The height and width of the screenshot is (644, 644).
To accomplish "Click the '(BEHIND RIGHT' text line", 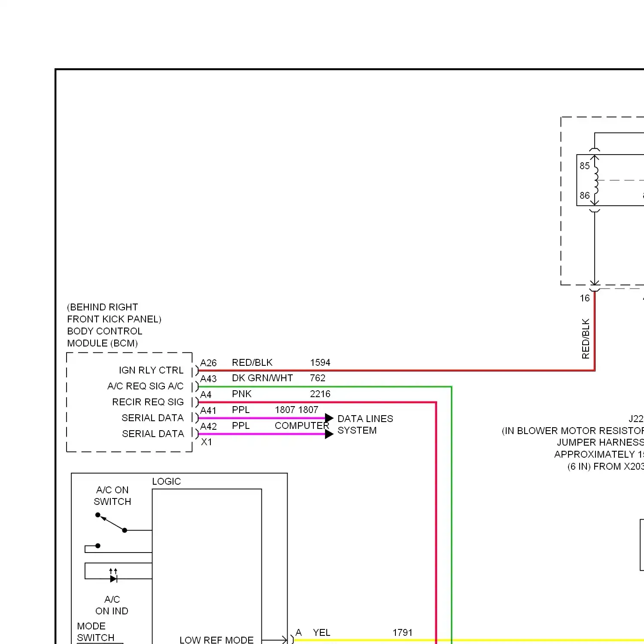I will point(103,307).
